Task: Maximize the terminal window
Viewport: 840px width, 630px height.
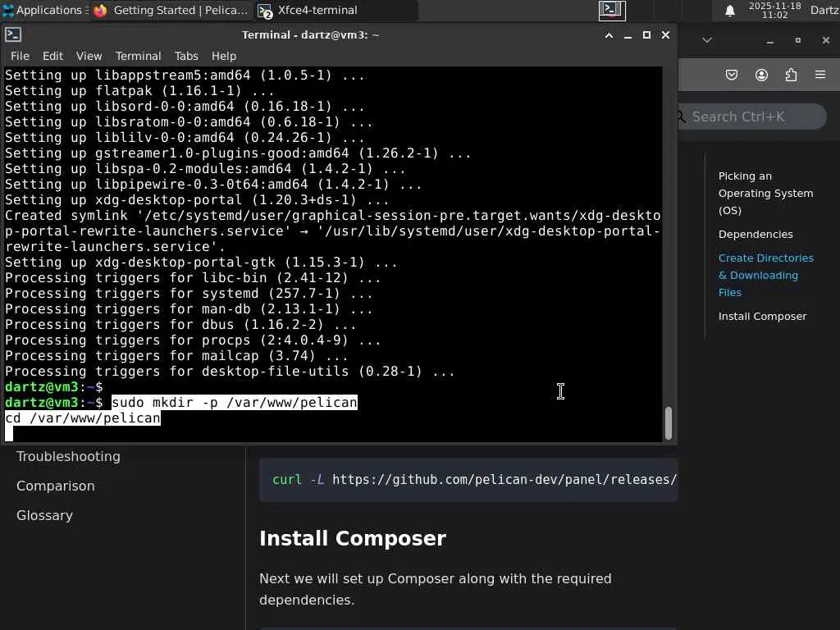Action: 646,35
